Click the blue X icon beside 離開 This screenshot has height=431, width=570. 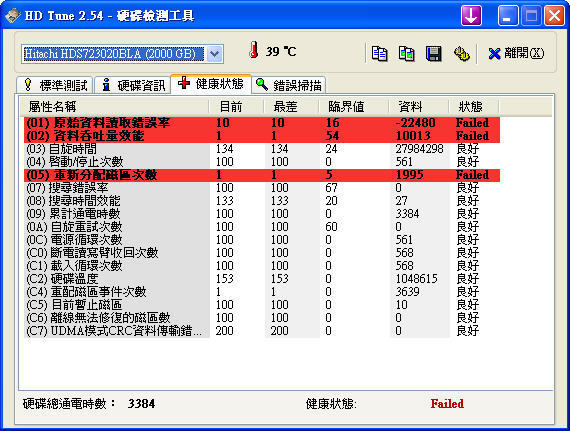494,54
